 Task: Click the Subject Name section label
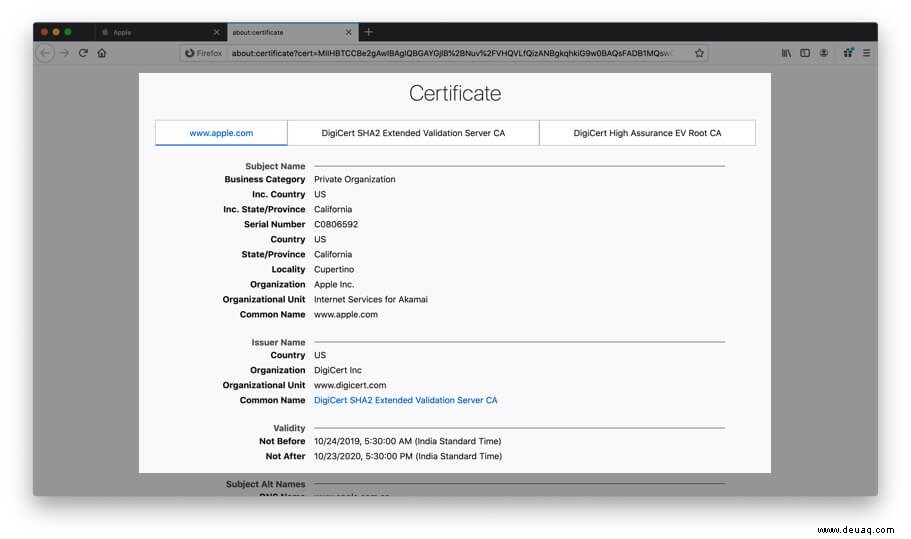[275, 166]
